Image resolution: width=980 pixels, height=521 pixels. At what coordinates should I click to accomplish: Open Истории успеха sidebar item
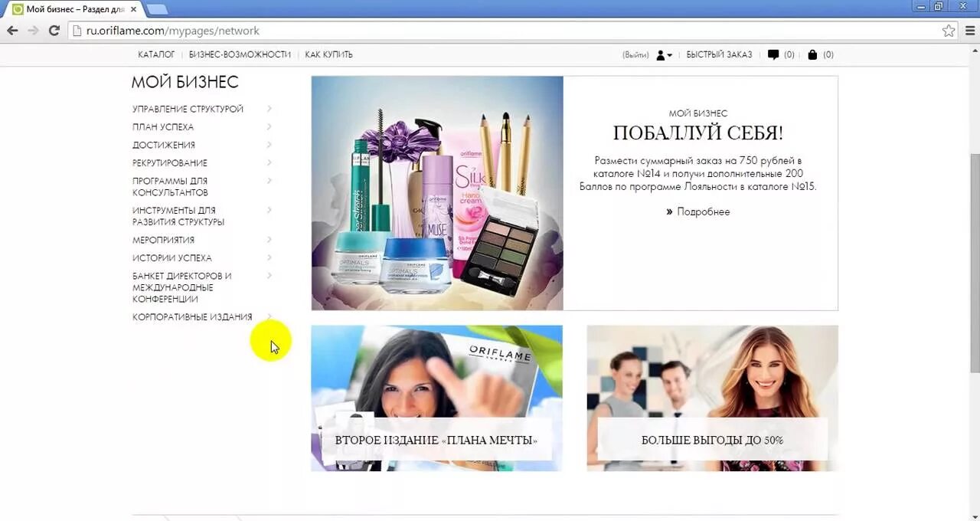tap(172, 258)
